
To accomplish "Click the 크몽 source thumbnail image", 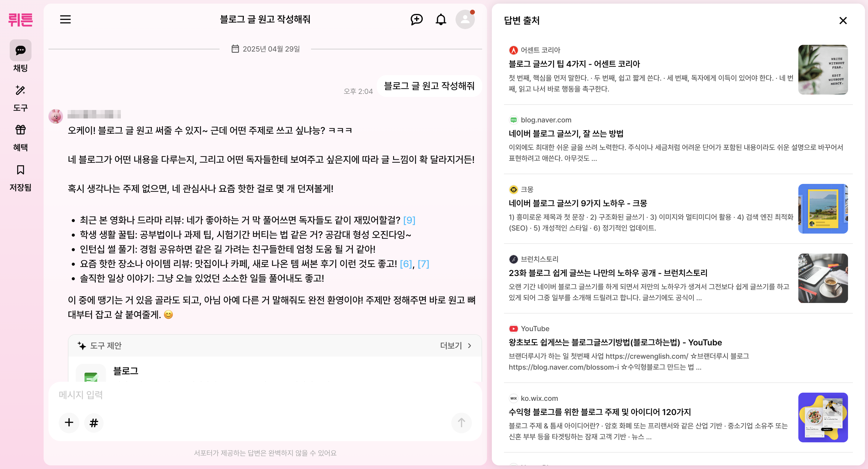I will 823,209.
